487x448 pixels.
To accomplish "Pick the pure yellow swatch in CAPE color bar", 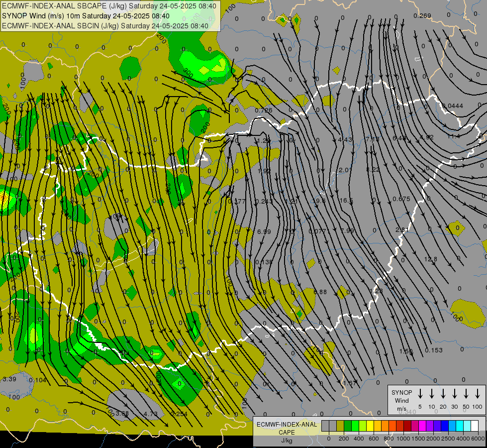I will [x=370, y=426].
